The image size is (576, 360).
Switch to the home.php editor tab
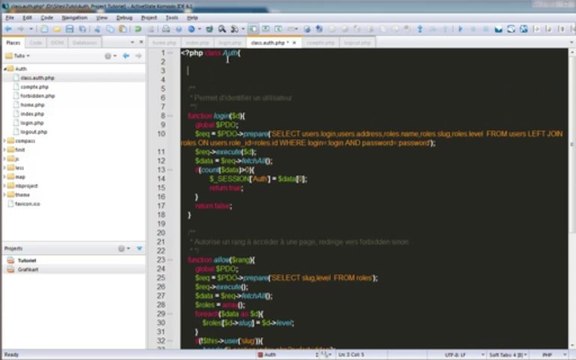pos(164,43)
